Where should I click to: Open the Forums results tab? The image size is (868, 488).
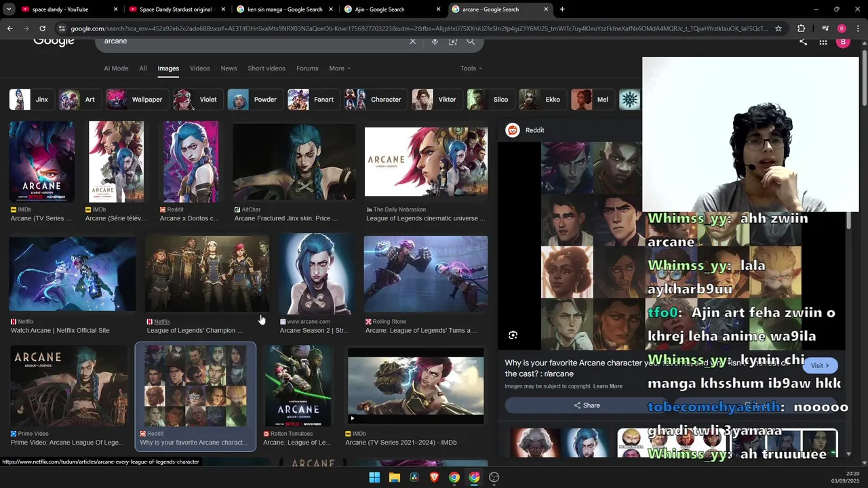pyautogui.click(x=307, y=68)
